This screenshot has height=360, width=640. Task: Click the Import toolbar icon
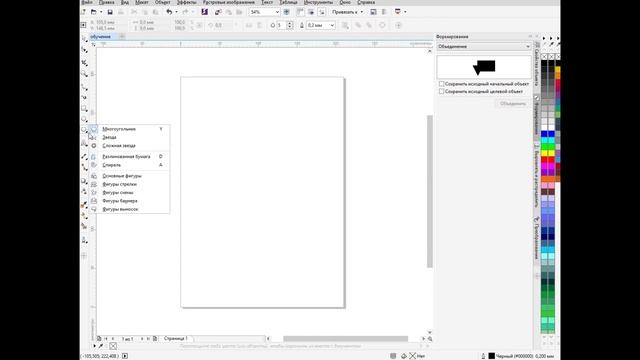218,12
